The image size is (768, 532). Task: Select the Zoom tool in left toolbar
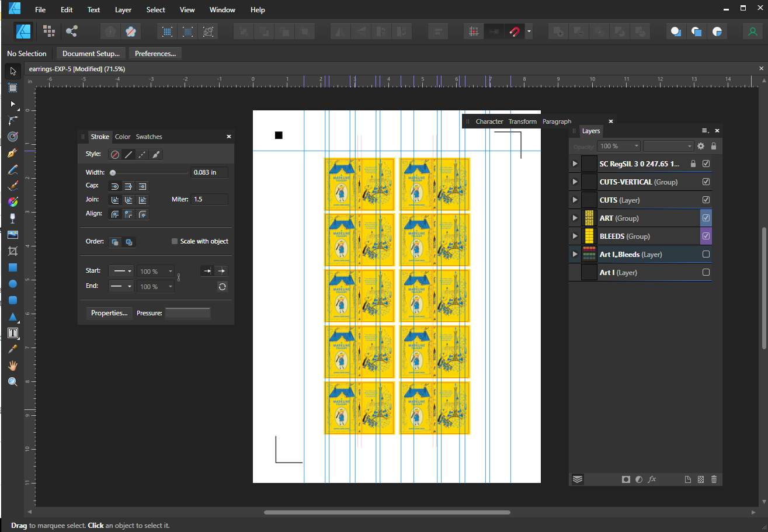[12, 382]
